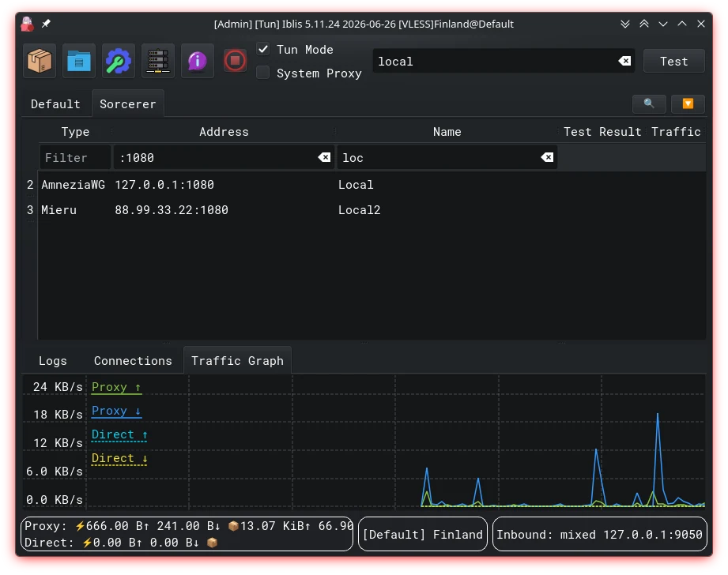Open the purple info icon
This screenshot has width=728, height=575.
tap(198, 61)
